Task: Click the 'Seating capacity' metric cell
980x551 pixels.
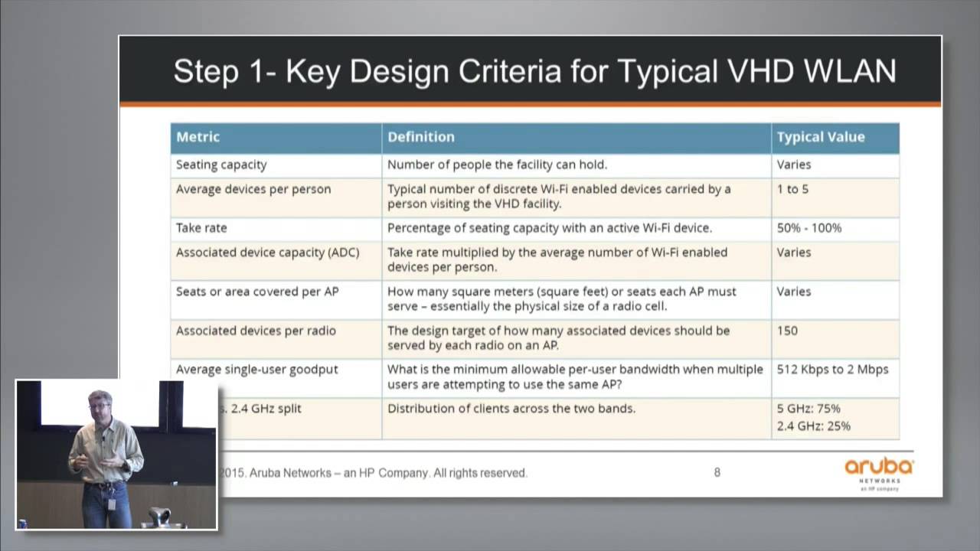Action: tap(276, 165)
